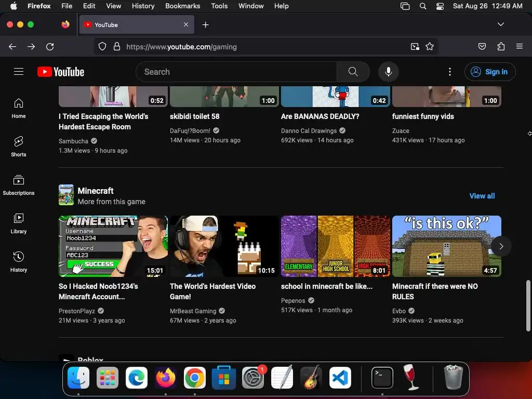Select the YouTube browser tab
This screenshot has width=532, height=399.
tap(137, 24)
